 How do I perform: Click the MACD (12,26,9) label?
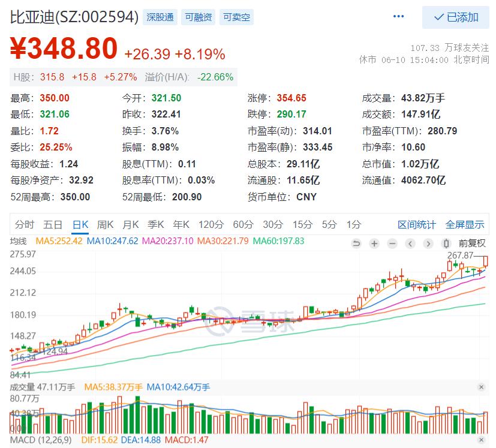pos(41,440)
